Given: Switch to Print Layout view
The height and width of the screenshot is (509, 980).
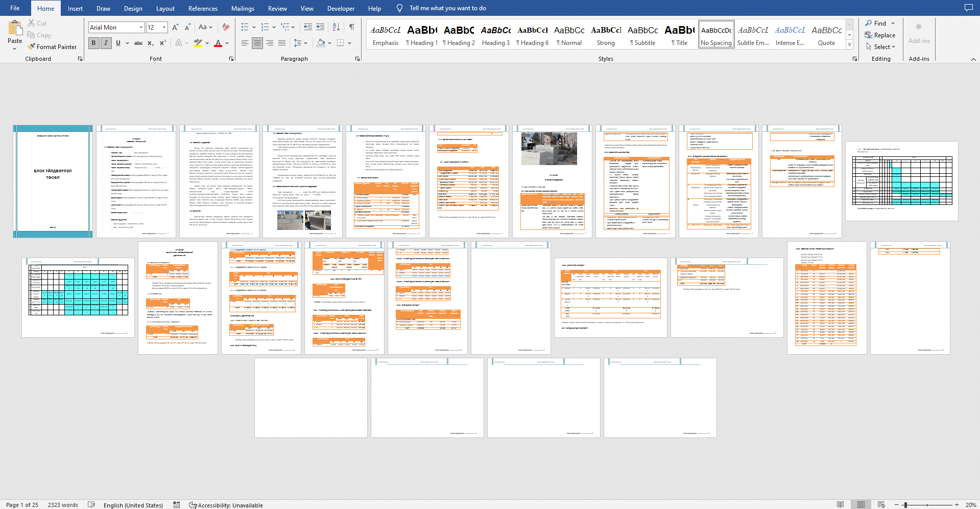Looking at the screenshot, I should (861, 505).
